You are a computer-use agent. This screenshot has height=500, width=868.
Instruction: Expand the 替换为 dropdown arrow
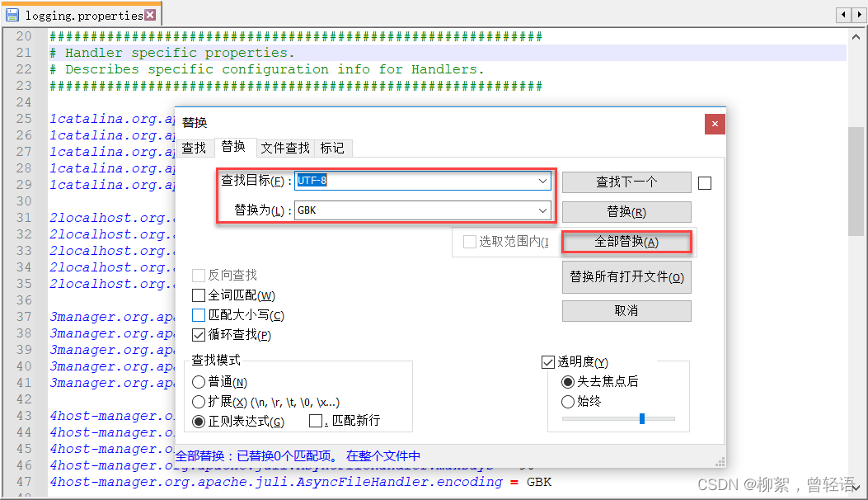coord(542,210)
